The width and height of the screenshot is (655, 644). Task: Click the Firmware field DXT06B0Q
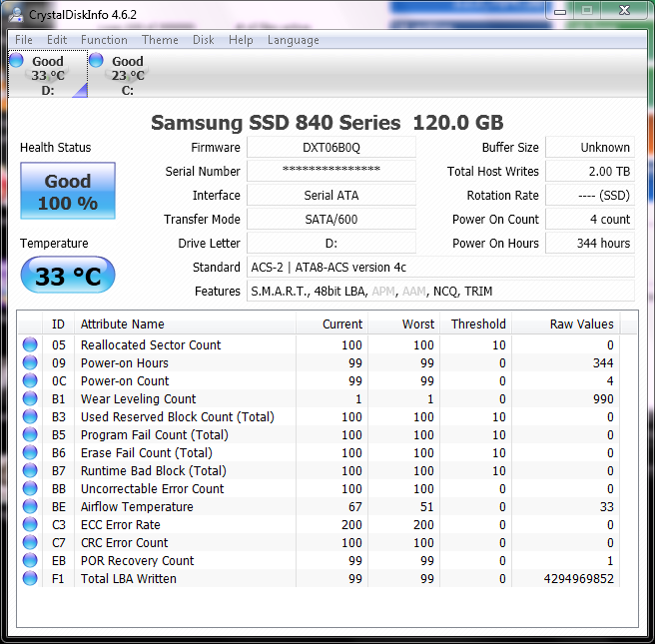click(x=331, y=148)
